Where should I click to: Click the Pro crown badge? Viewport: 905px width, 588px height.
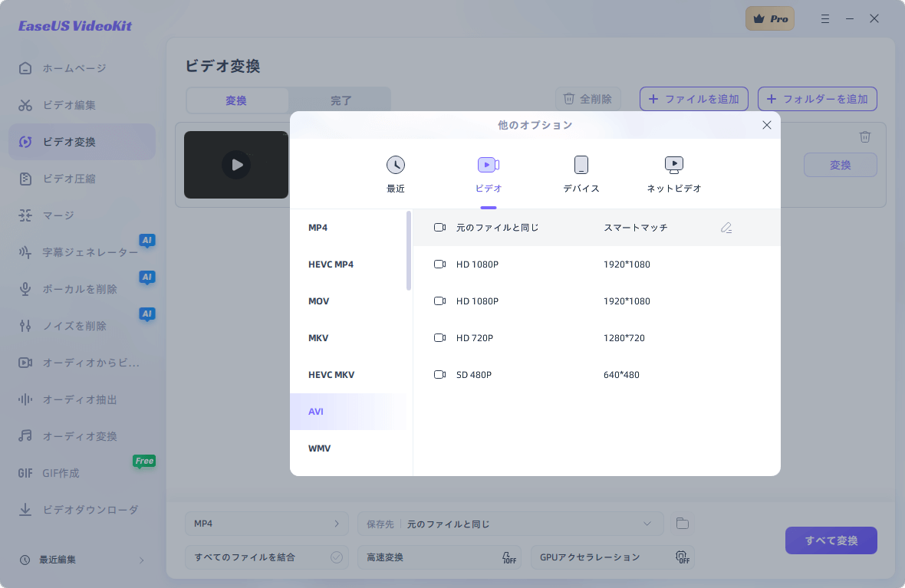click(x=770, y=19)
